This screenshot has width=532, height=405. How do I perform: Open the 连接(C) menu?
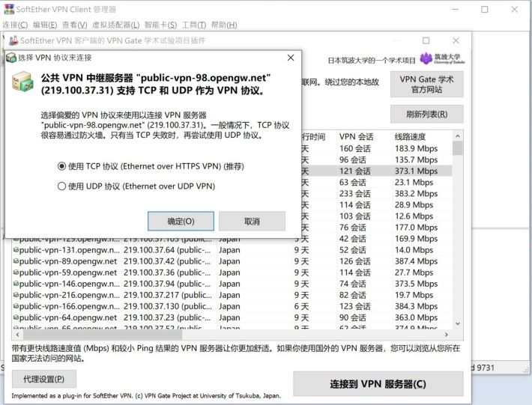15,25
